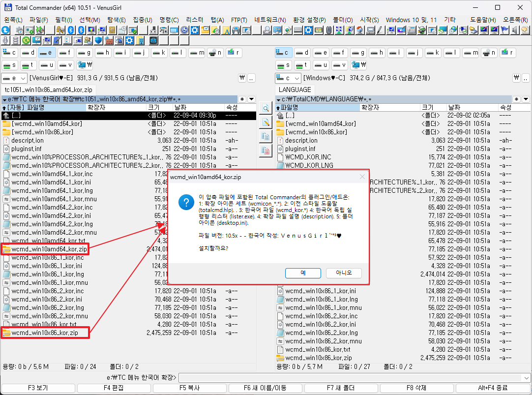Switch left panel to drive d
Screen dimensions: 532x395
[29, 53]
